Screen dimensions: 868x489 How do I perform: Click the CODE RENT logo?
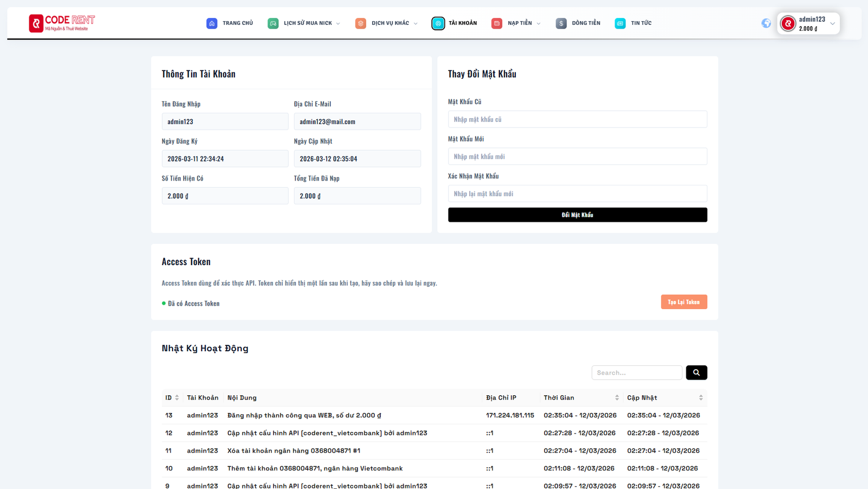(x=62, y=23)
